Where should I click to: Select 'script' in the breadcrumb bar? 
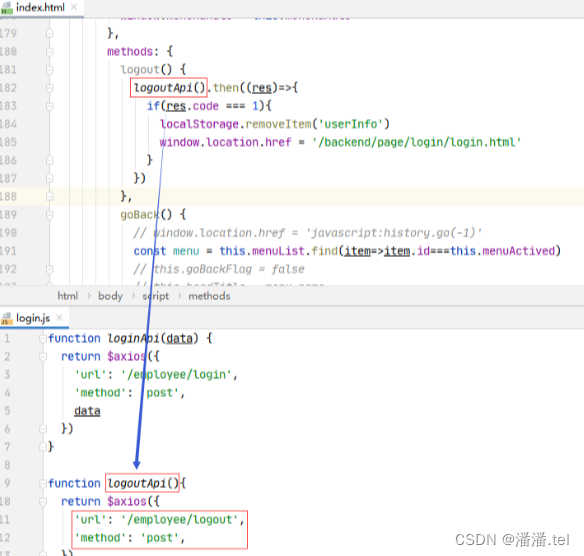coord(156,296)
